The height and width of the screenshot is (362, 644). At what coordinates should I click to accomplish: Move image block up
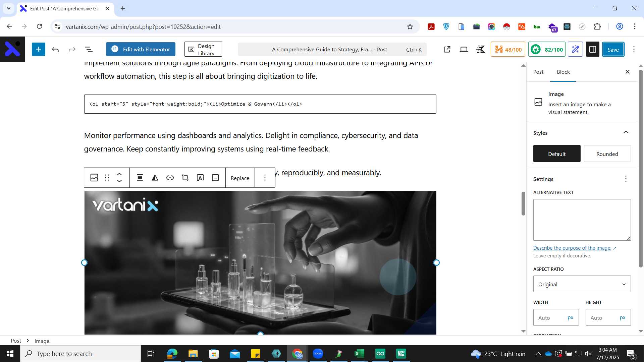(119, 174)
